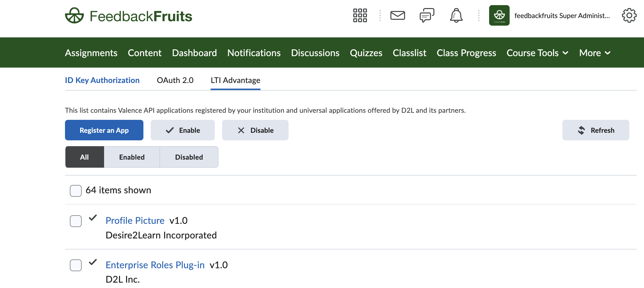The image size is (644, 288).
Task: Click the Disable button with X
Action: 255,130
